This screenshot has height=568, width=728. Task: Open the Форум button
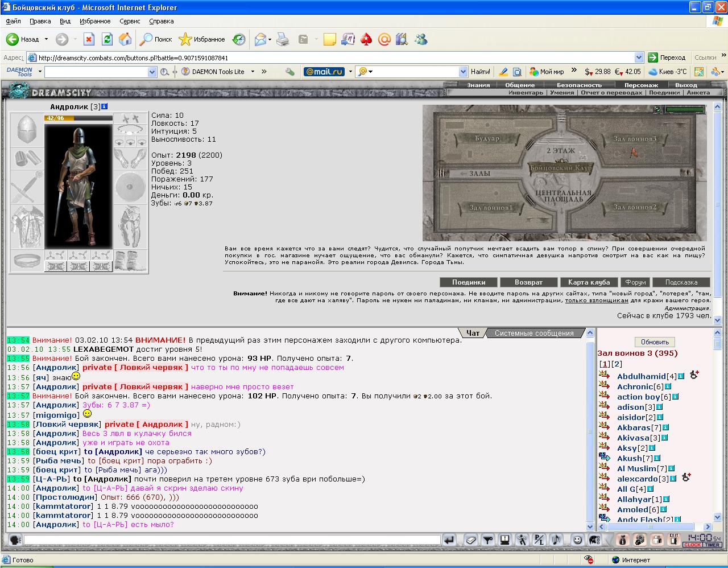[635, 282]
